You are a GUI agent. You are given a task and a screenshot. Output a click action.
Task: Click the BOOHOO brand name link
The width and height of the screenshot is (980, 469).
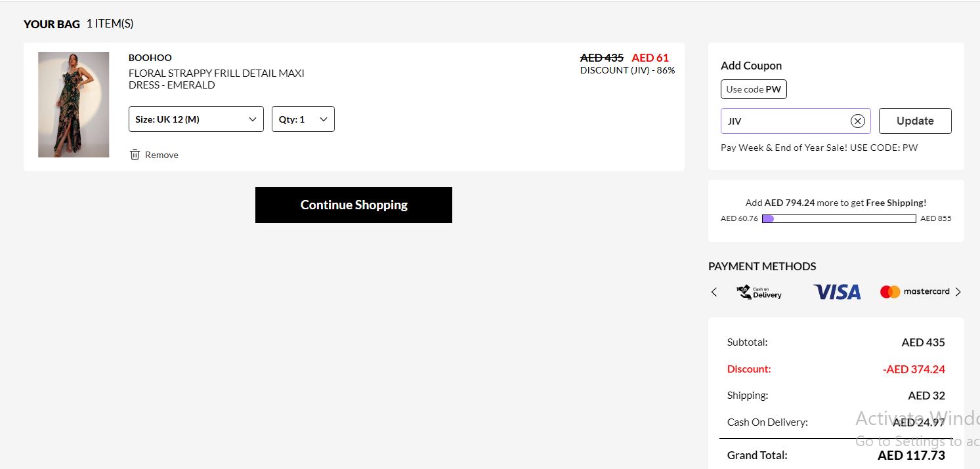click(x=150, y=58)
